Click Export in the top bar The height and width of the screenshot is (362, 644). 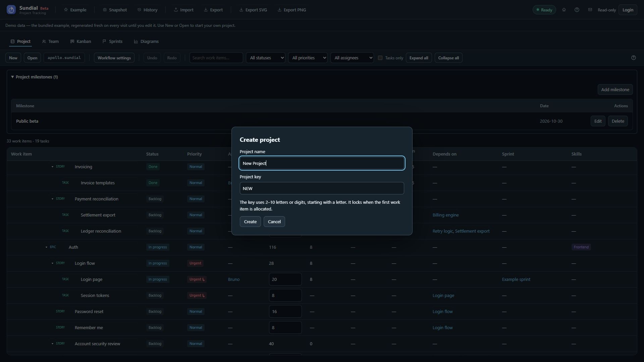coord(213,10)
